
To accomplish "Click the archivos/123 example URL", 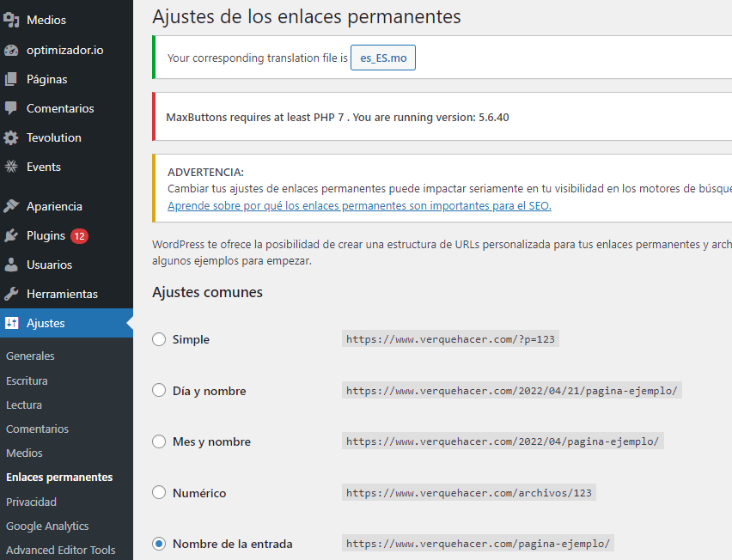I will click(x=469, y=493).
